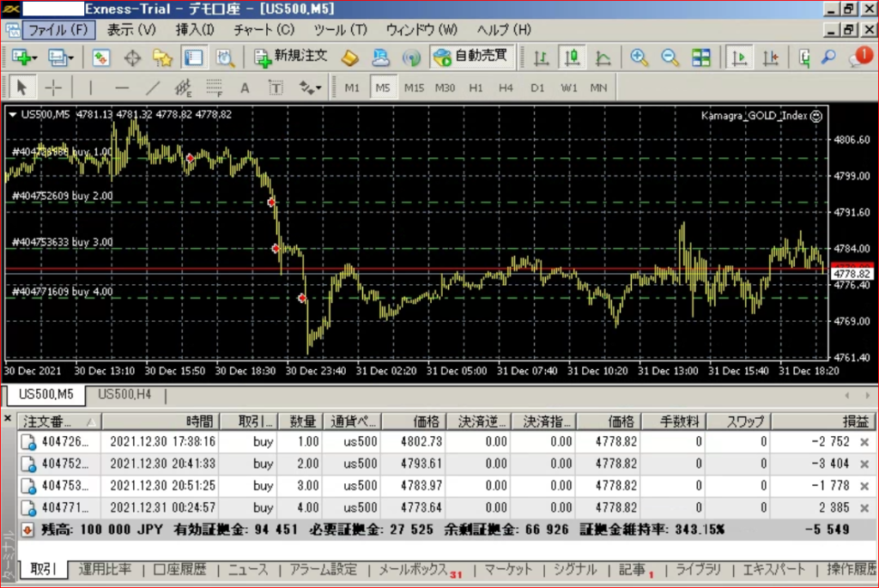Screen dimensions: 879x588
Task: Click the 新規注文 new order button
Action: 291,58
